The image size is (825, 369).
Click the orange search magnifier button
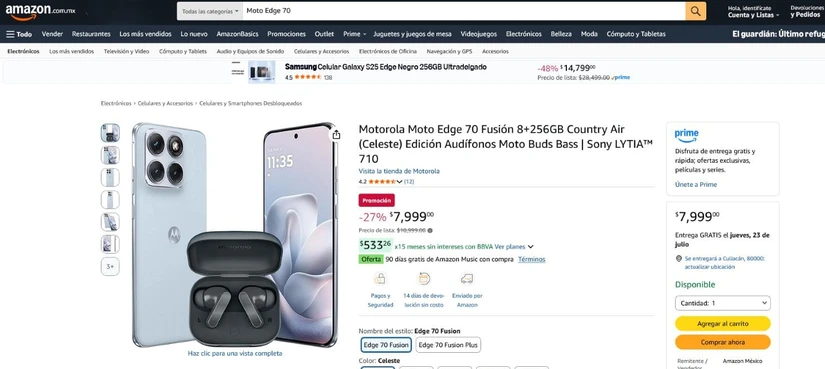(x=695, y=11)
